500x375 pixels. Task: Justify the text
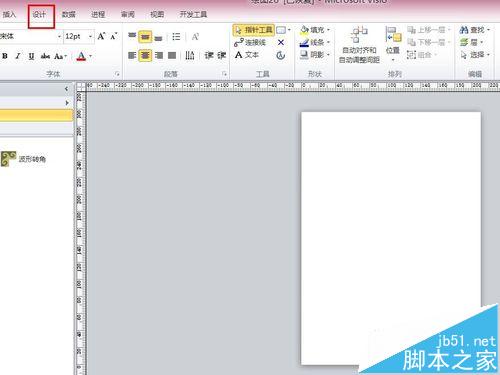(172, 55)
